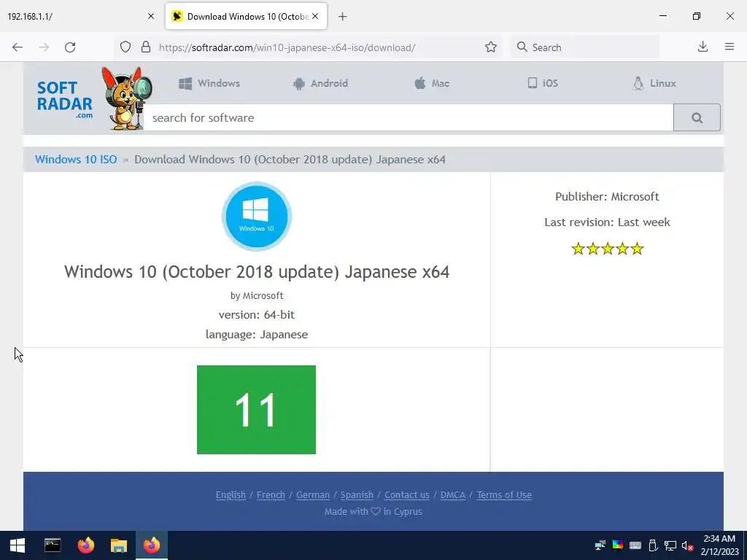Click the by Microsoft text

point(257,296)
